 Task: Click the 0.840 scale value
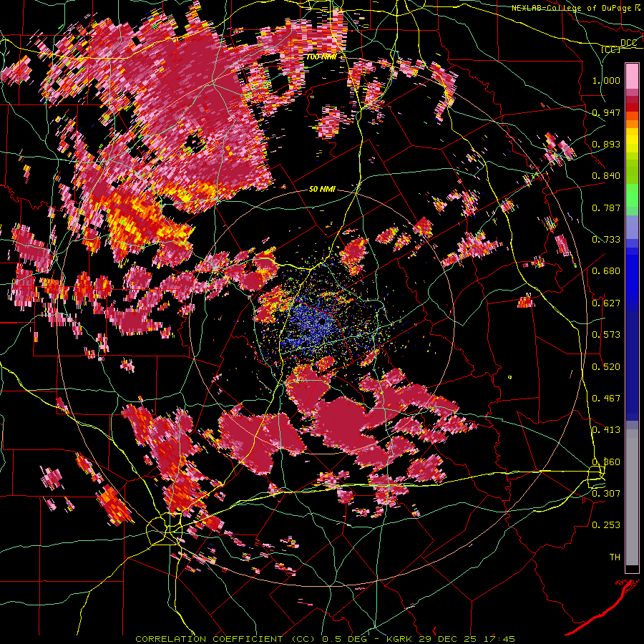[x=606, y=176]
